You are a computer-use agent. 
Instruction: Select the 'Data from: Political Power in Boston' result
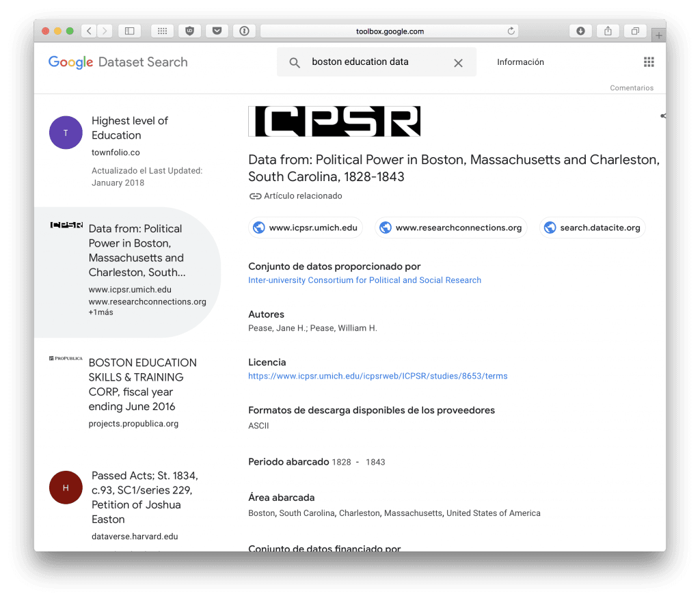pos(128,271)
